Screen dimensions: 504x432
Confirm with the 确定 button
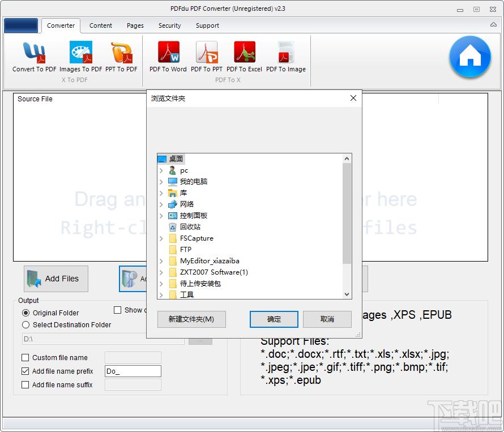tap(274, 319)
